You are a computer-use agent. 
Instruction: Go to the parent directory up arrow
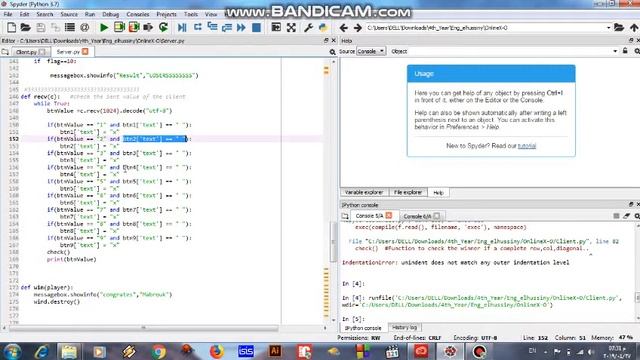(633, 28)
